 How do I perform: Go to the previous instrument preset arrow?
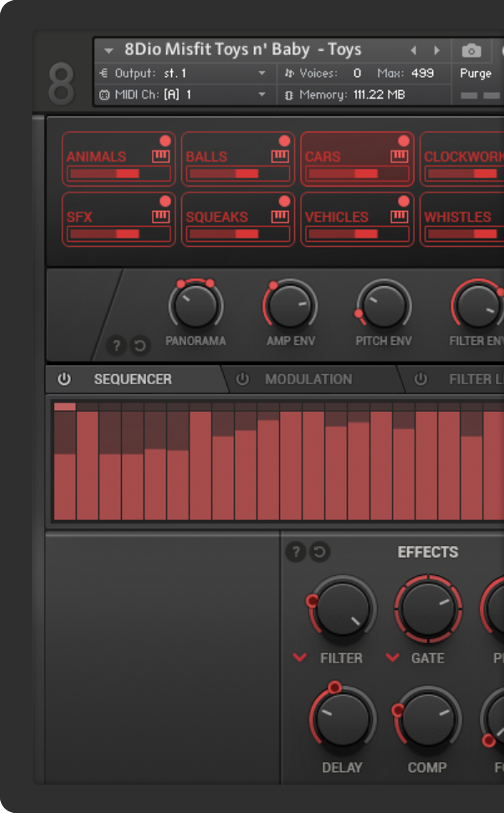[x=413, y=50]
